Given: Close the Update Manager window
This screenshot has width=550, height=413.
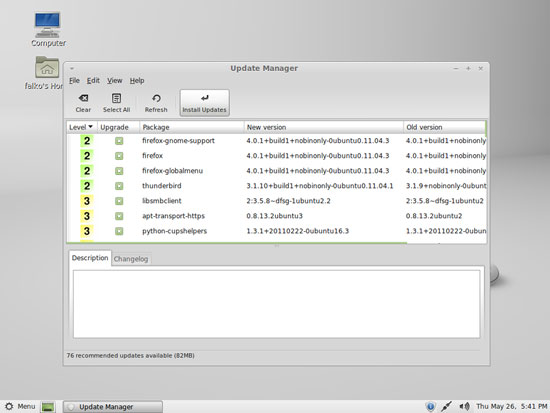Looking at the screenshot, I should pos(481,68).
